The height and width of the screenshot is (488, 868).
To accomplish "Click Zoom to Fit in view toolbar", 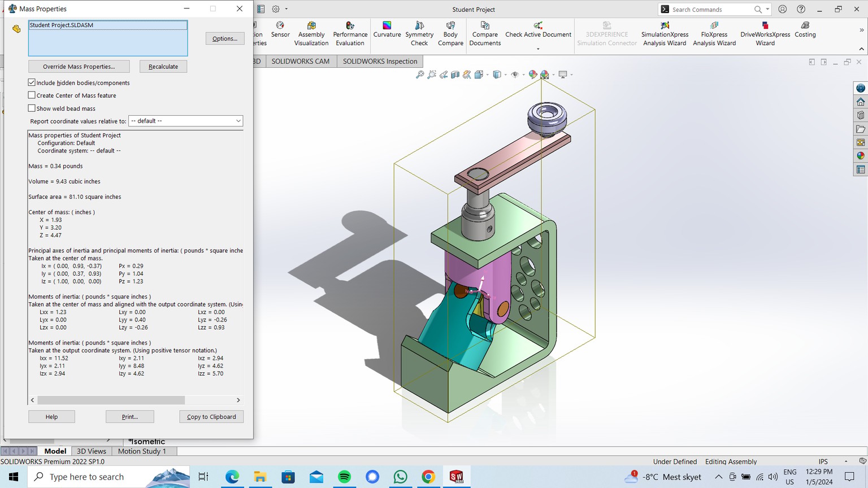I will [x=420, y=75].
